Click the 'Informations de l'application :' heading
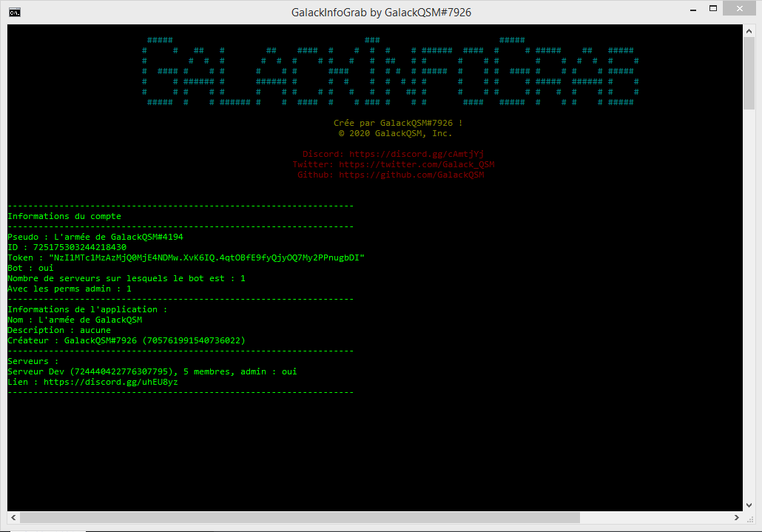 (x=87, y=309)
